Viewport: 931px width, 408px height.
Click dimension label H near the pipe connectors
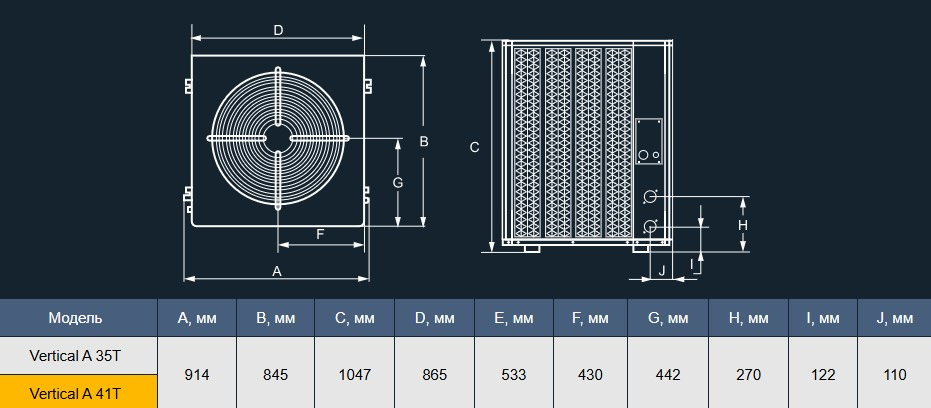tap(743, 226)
